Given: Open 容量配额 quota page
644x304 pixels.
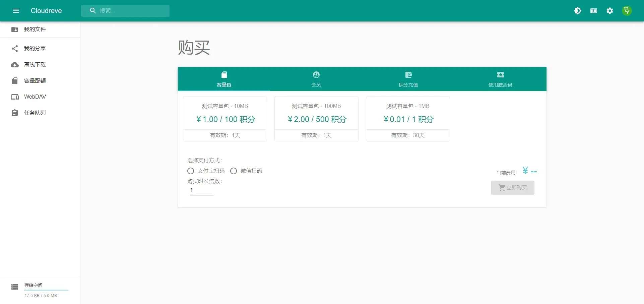Looking at the screenshot, I should pos(35,81).
